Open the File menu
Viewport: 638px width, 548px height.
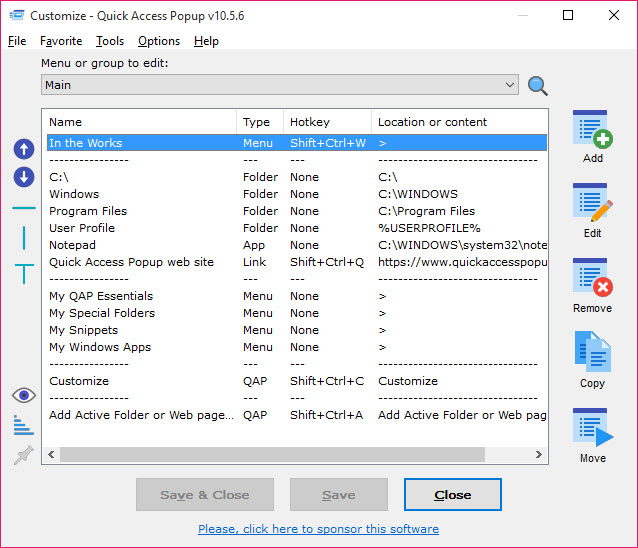[17, 41]
